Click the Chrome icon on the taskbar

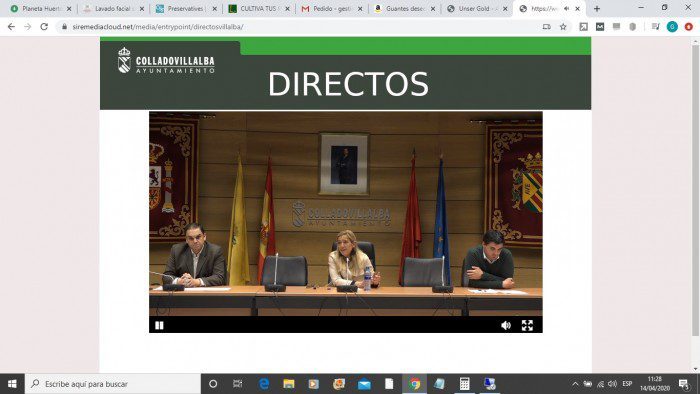point(414,384)
